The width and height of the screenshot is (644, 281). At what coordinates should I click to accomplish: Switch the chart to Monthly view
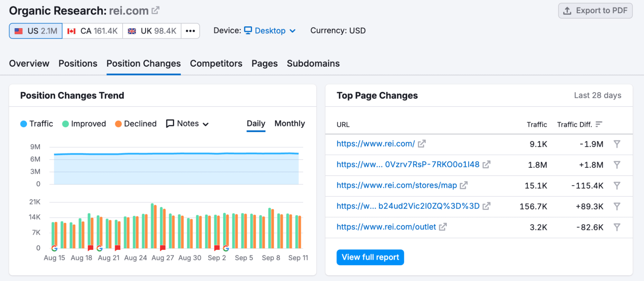(x=290, y=124)
